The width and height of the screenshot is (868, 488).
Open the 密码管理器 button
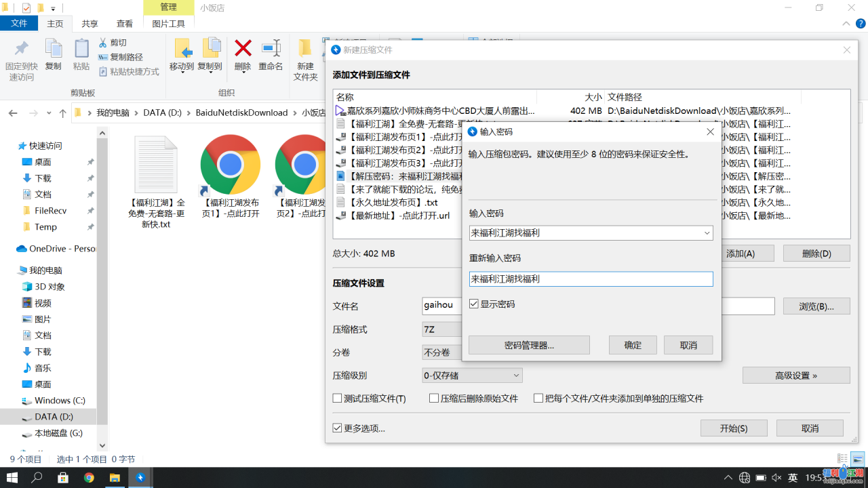pyautogui.click(x=529, y=345)
